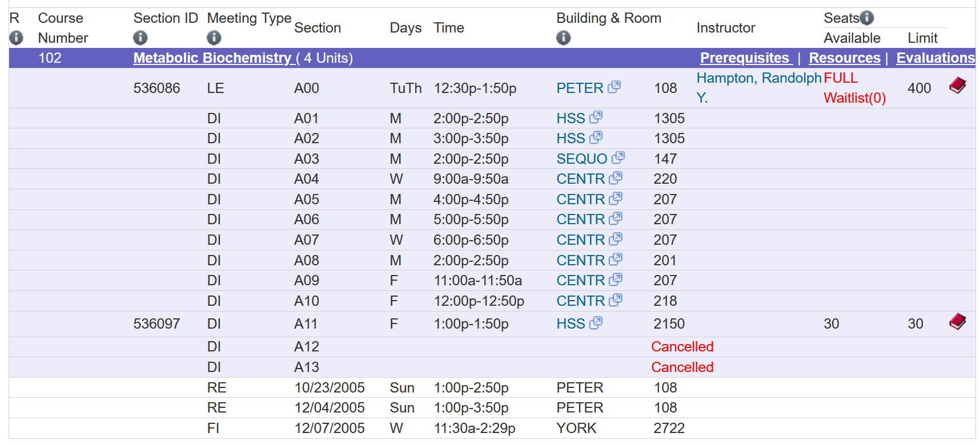This screenshot has height=445, width=980.
Task: Click seat limit 400
Action: (919, 88)
